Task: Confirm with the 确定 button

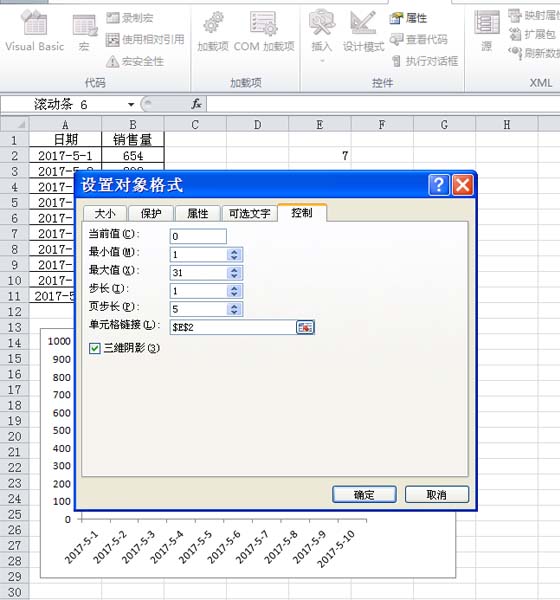Action: [x=364, y=494]
